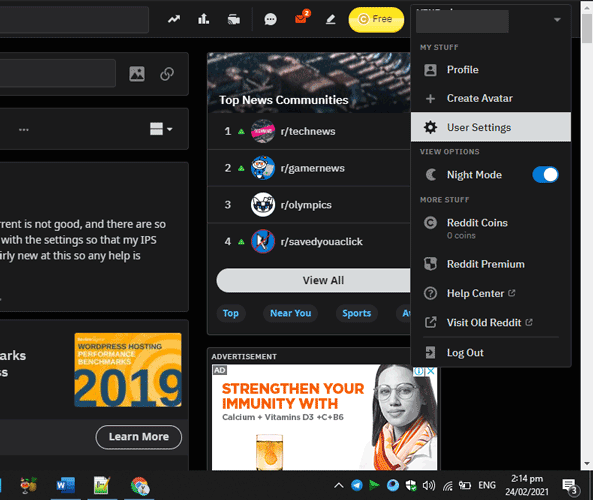This screenshot has width=593, height=500.
Task: Click View All communities button
Action: click(x=314, y=280)
